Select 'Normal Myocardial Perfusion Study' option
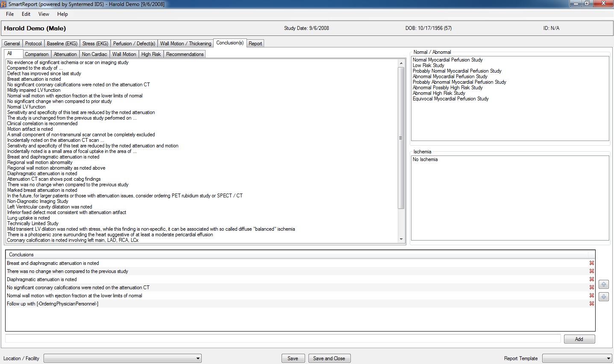The height and width of the screenshot is (364, 614). (447, 60)
